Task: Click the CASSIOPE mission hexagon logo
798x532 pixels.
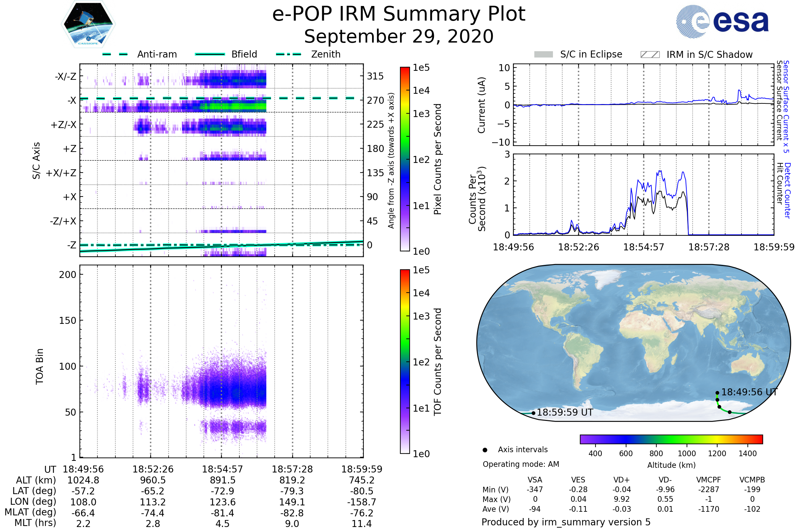Action: 88,24
